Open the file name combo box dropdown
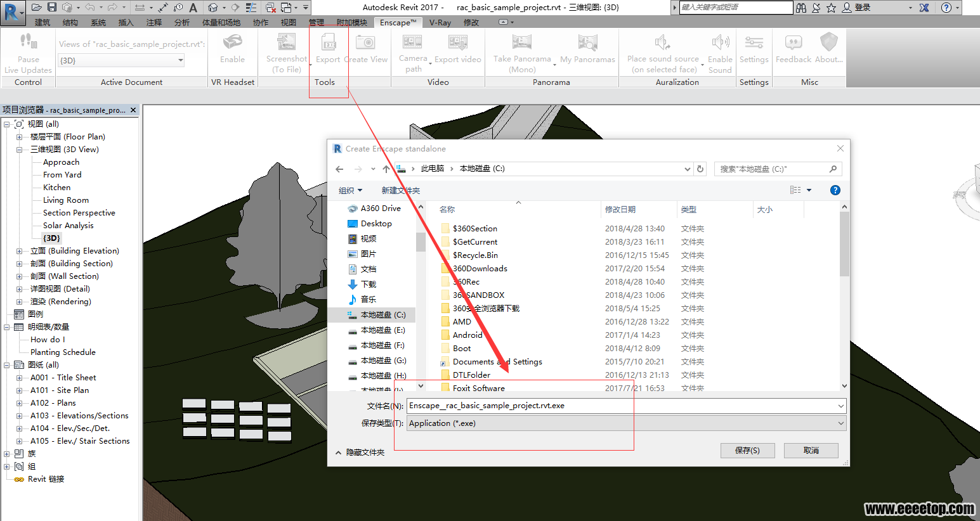Viewport: 980px width, 521px height. [841, 406]
